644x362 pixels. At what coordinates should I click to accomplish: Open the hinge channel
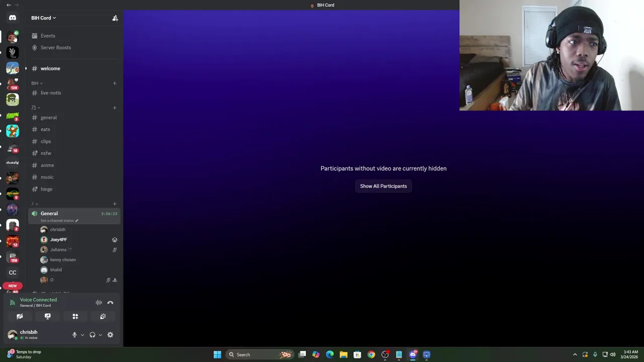pyautogui.click(x=46, y=189)
